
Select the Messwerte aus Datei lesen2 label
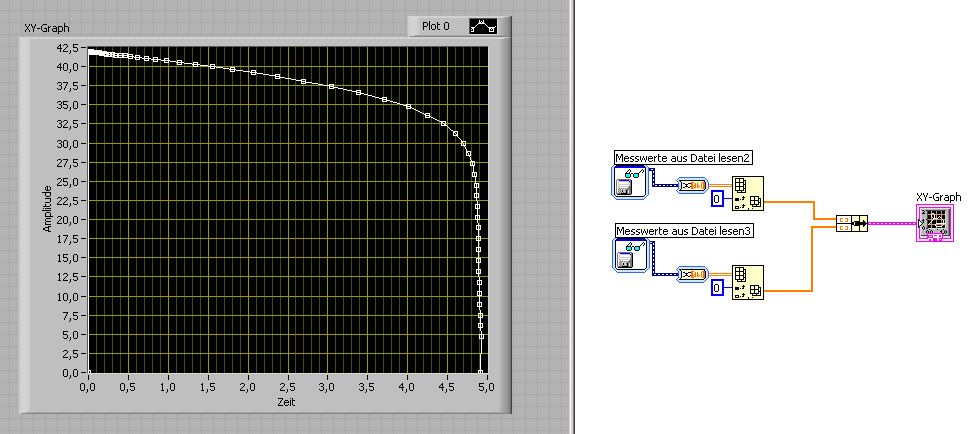[684, 158]
